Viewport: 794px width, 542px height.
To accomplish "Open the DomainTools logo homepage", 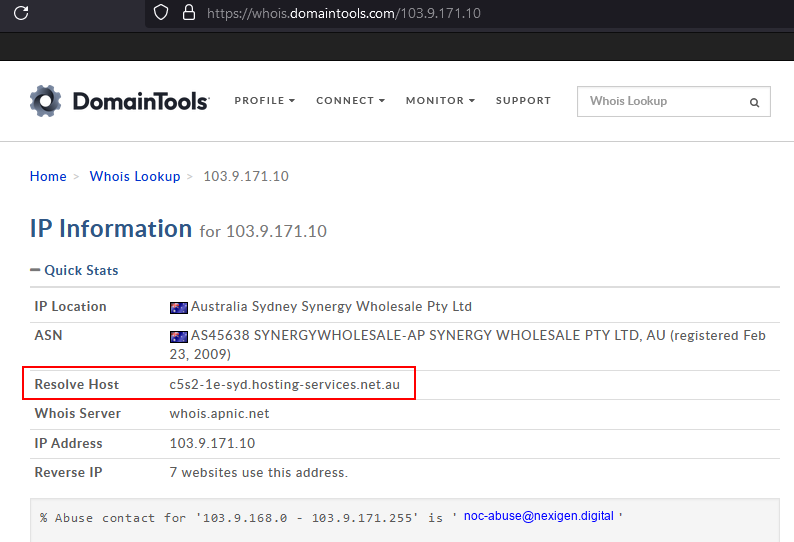I will click(119, 101).
